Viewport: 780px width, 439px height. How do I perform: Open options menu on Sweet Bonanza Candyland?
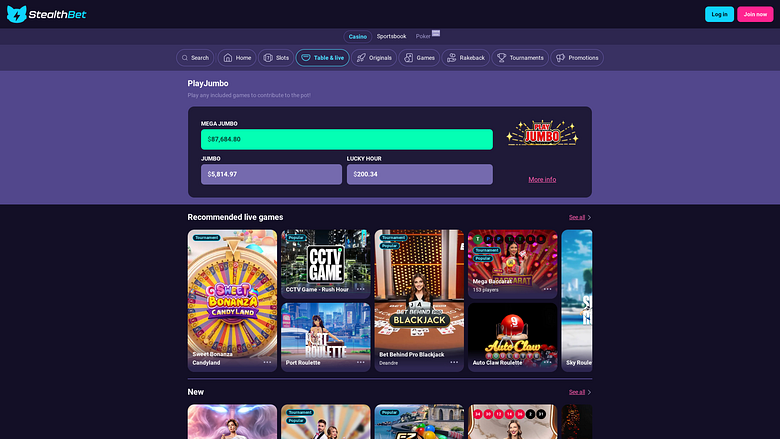267,362
